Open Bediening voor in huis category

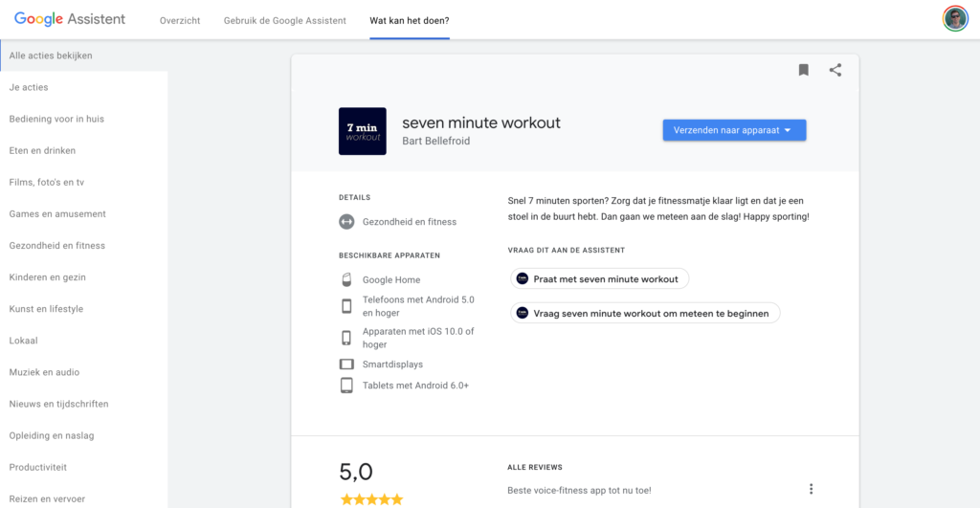pos(84,119)
